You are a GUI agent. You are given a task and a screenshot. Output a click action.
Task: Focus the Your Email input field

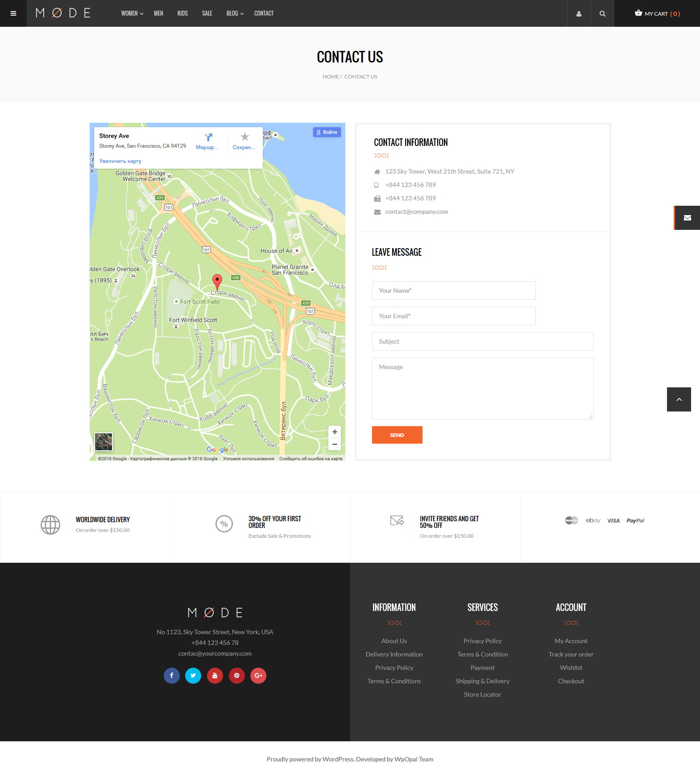coord(454,316)
